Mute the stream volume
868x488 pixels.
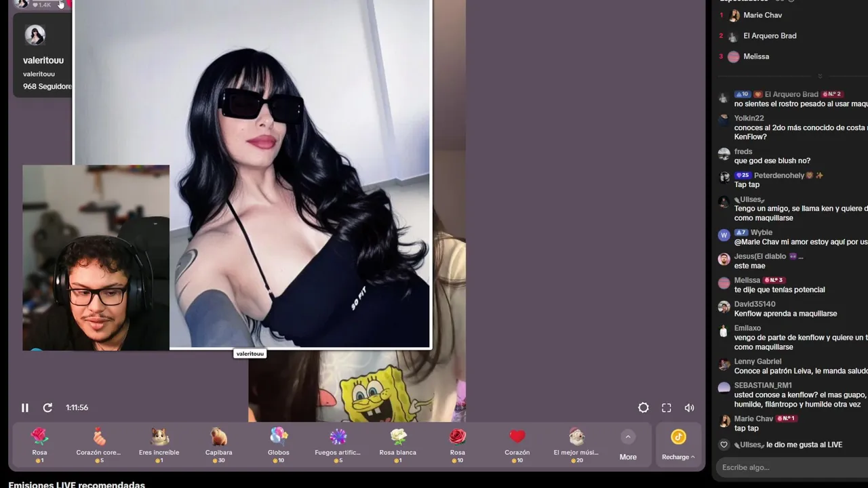[x=690, y=407]
